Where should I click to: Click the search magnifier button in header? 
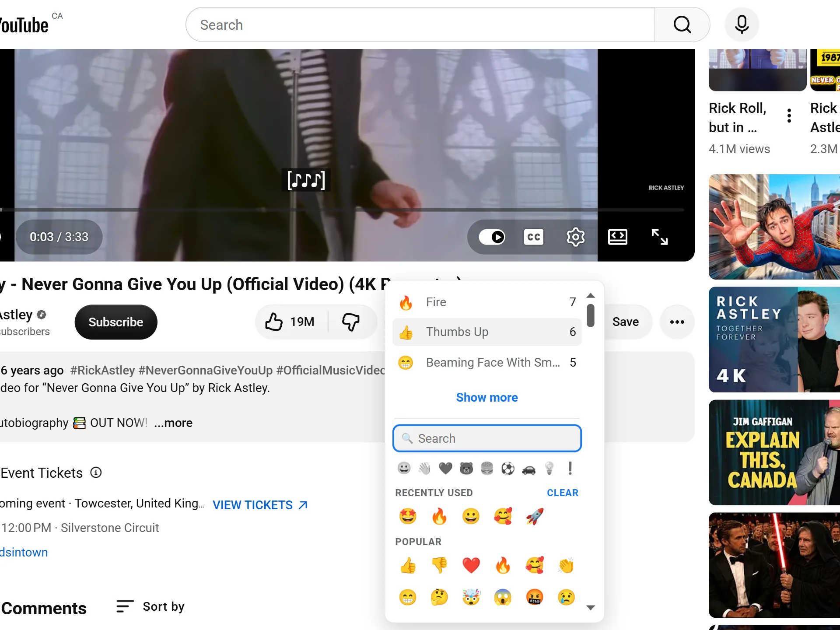[x=682, y=24]
